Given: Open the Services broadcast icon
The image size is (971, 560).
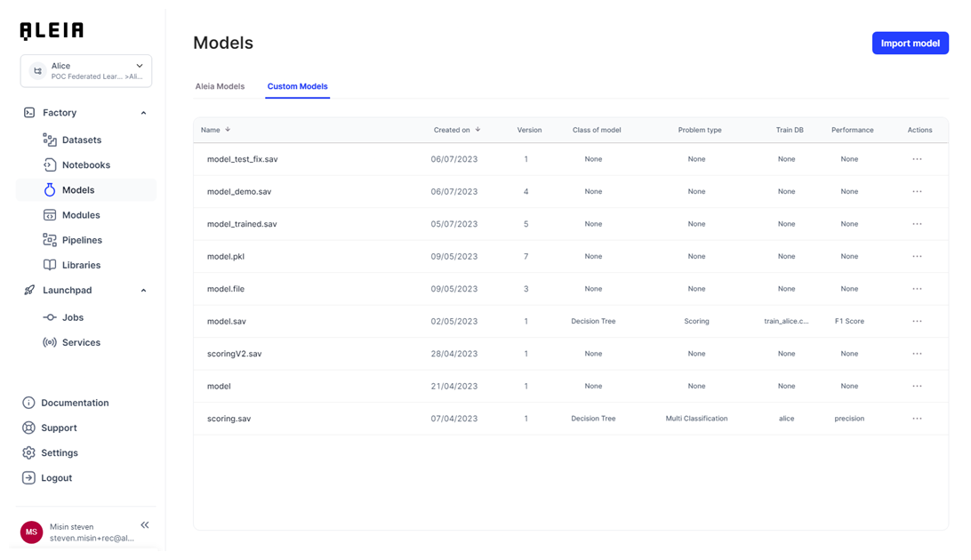Looking at the screenshot, I should pyautogui.click(x=50, y=342).
